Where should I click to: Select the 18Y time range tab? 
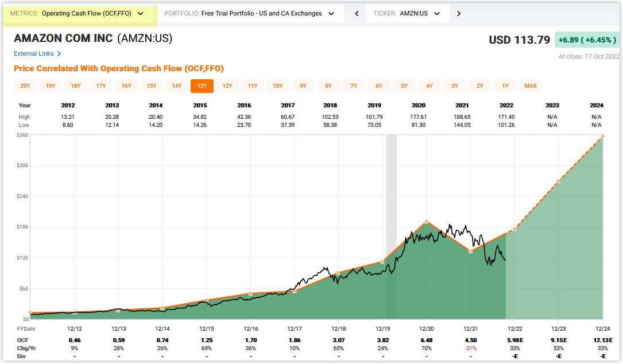pyautogui.click(x=76, y=86)
